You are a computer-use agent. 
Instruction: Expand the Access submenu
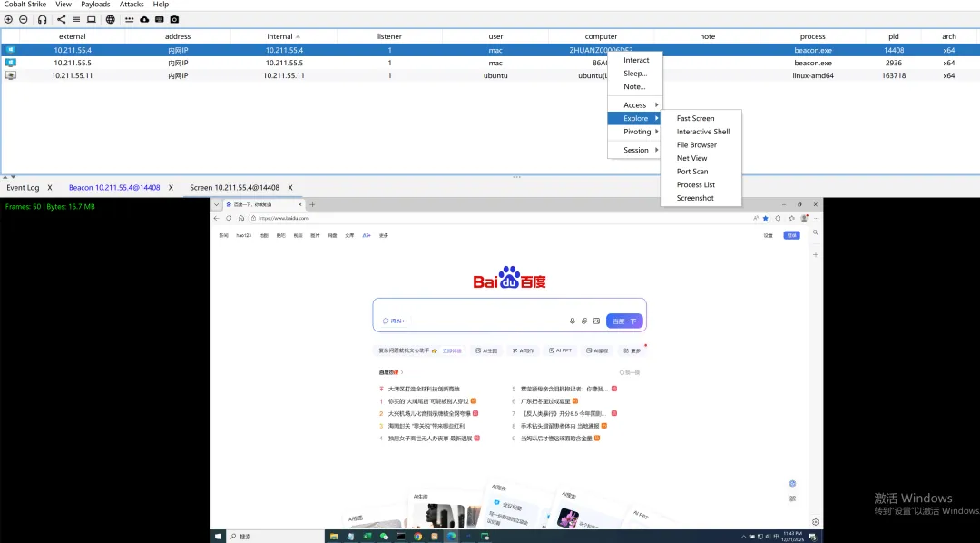635,105
